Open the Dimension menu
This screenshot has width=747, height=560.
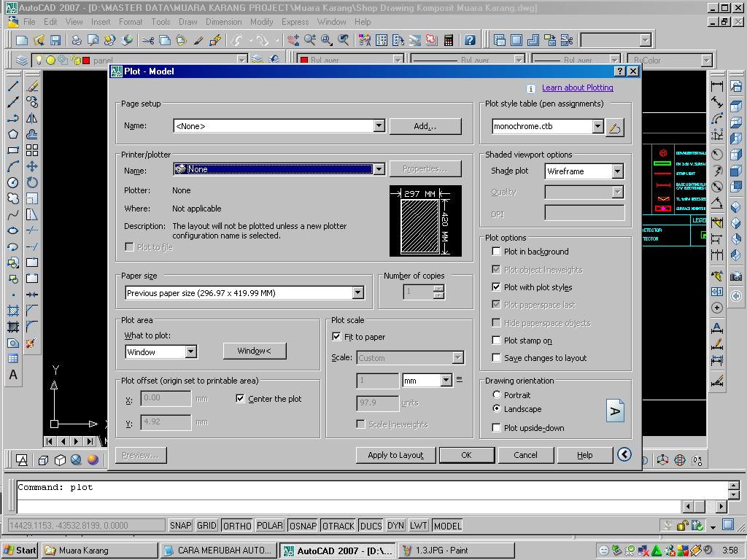pyautogui.click(x=223, y=22)
